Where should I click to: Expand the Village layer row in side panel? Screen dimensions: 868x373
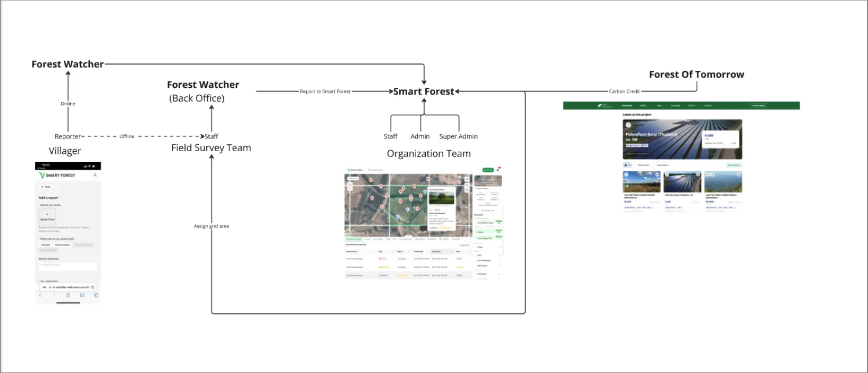[488, 247]
